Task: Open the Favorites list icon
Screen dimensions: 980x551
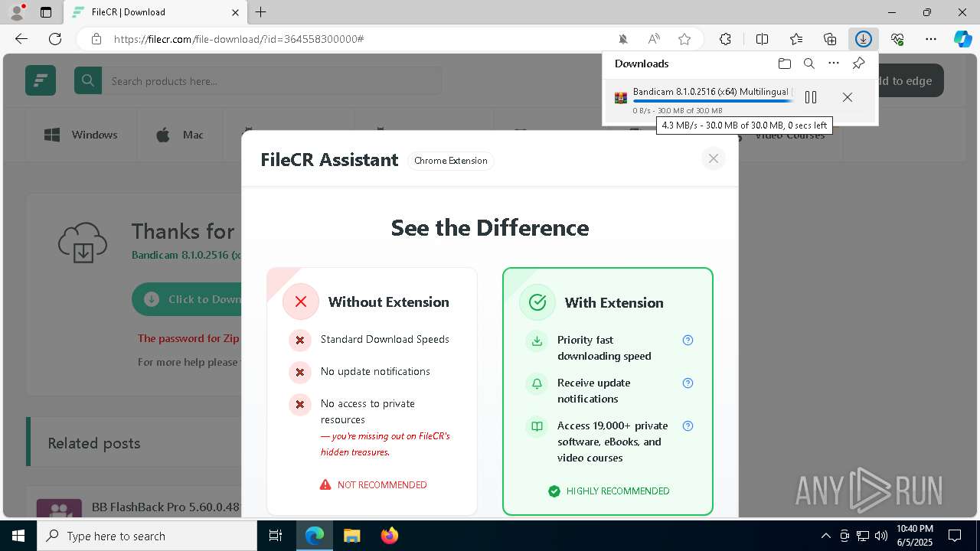Action: click(796, 39)
